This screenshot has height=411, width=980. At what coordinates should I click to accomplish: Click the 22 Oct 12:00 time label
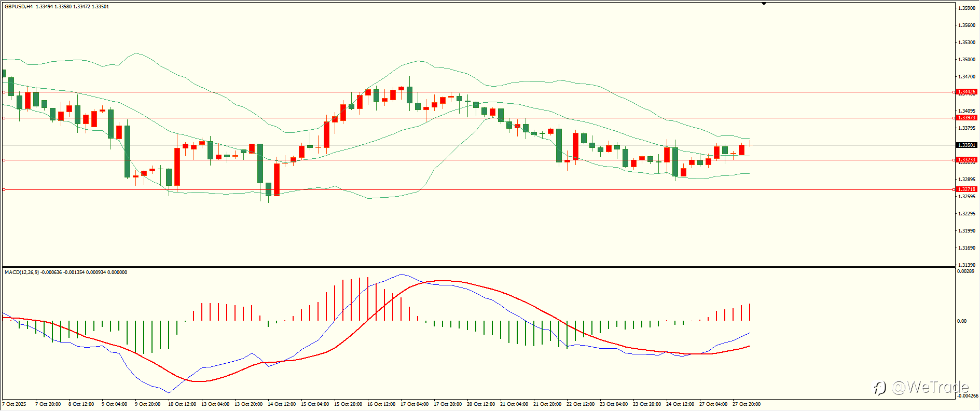pos(581,404)
